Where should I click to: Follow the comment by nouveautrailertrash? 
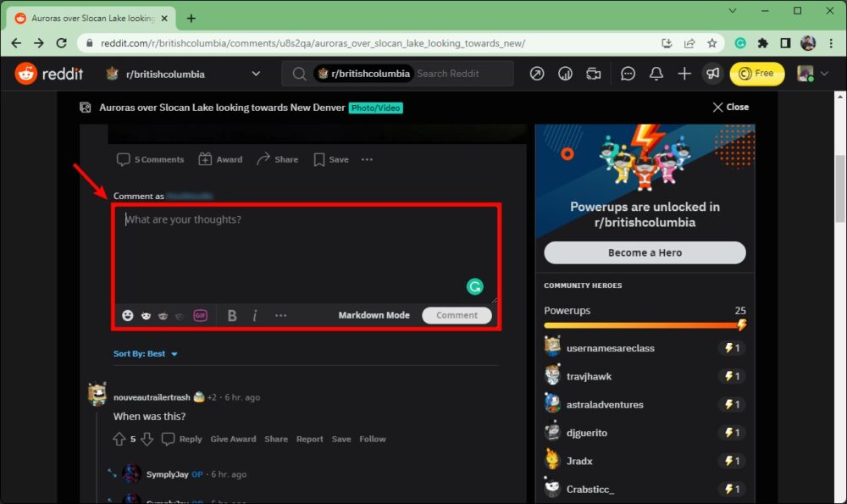pyautogui.click(x=373, y=439)
